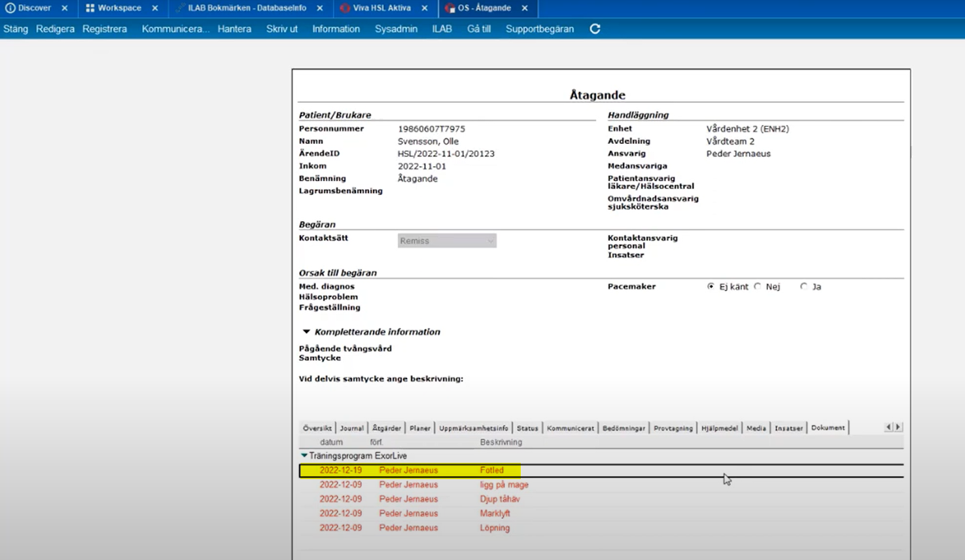Click Enhet value Vårdenhet 2 (ENH2)
Viewport: 965px width, 560px height.
click(747, 129)
